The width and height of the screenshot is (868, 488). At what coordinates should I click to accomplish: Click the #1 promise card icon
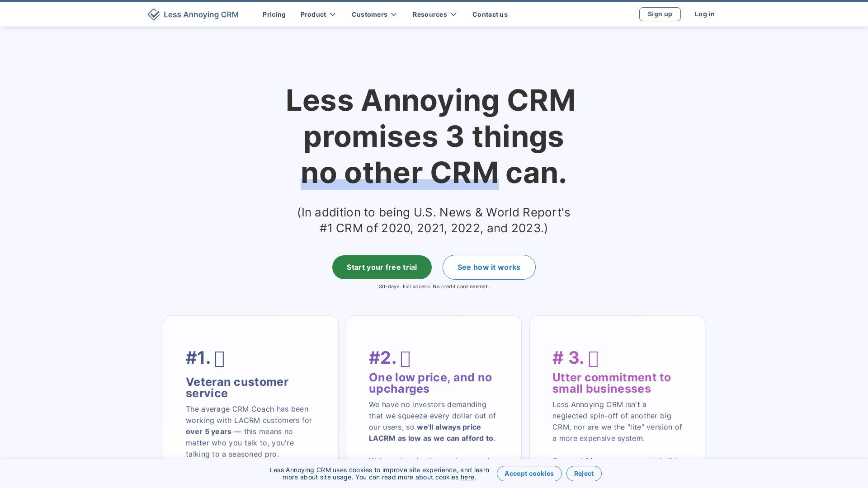[219, 358]
